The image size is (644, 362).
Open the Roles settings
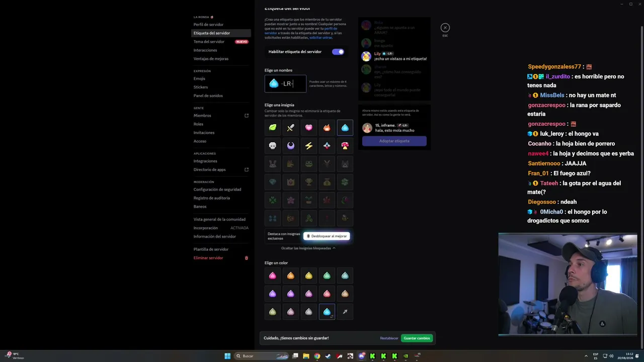tap(221, 124)
